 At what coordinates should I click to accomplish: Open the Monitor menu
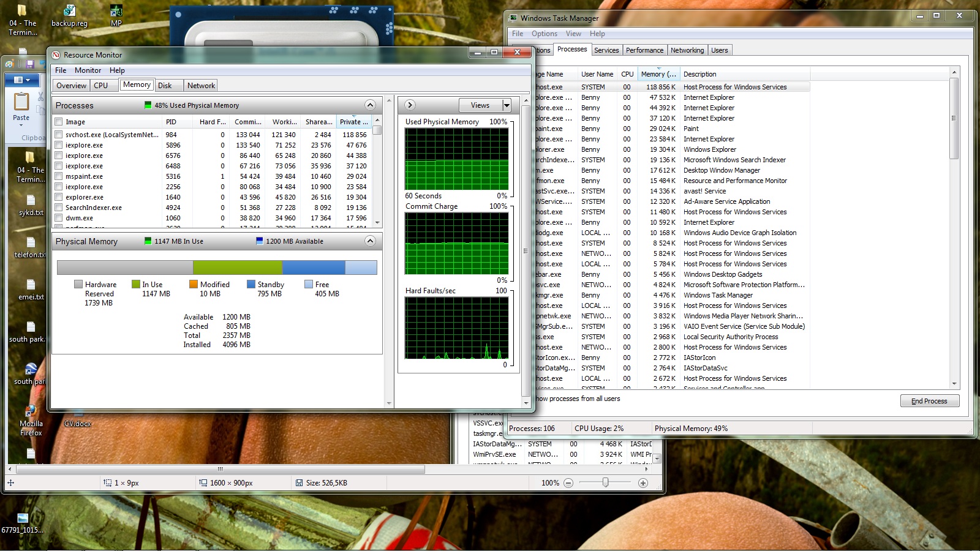tap(88, 70)
